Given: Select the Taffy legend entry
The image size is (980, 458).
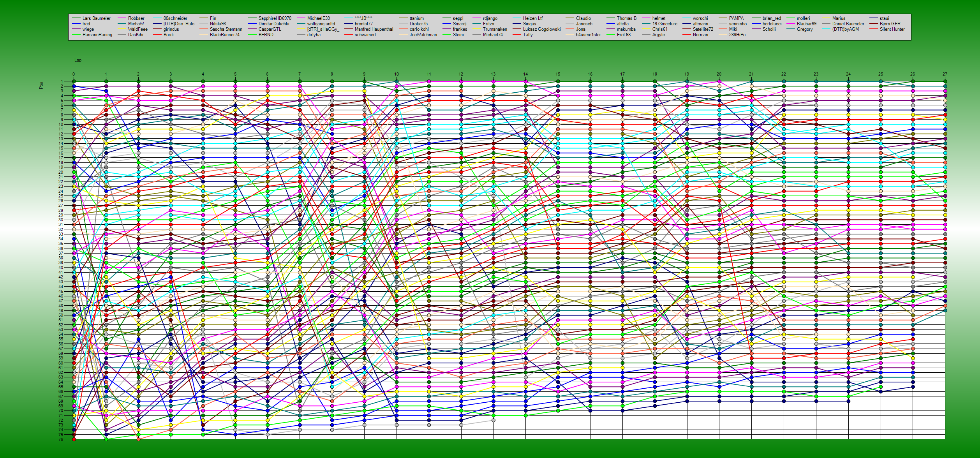Looking at the screenshot, I should point(527,35).
